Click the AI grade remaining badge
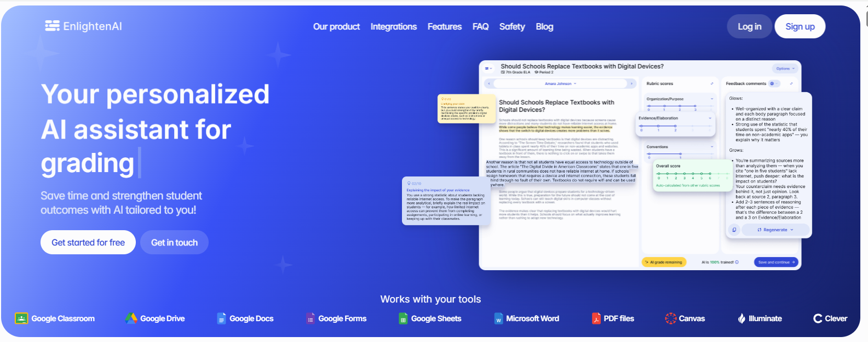Screen dimensions: 868x342 tap(664, 262)
